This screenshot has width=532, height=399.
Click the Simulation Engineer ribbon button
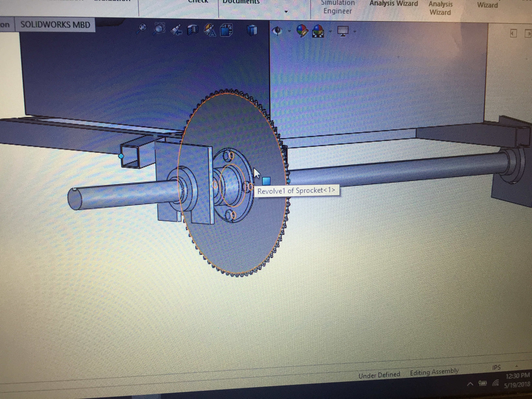click(338, 7)
